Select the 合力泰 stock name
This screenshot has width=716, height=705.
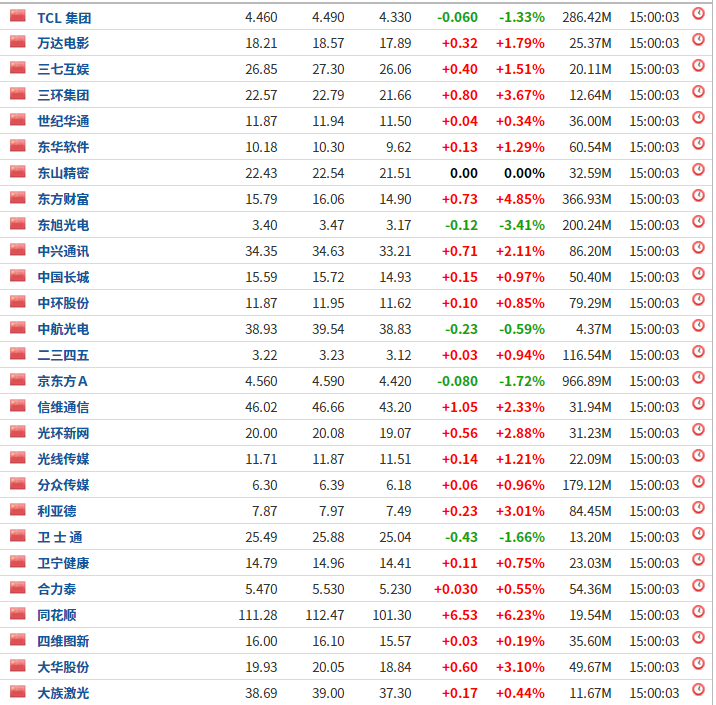(57, 590)
